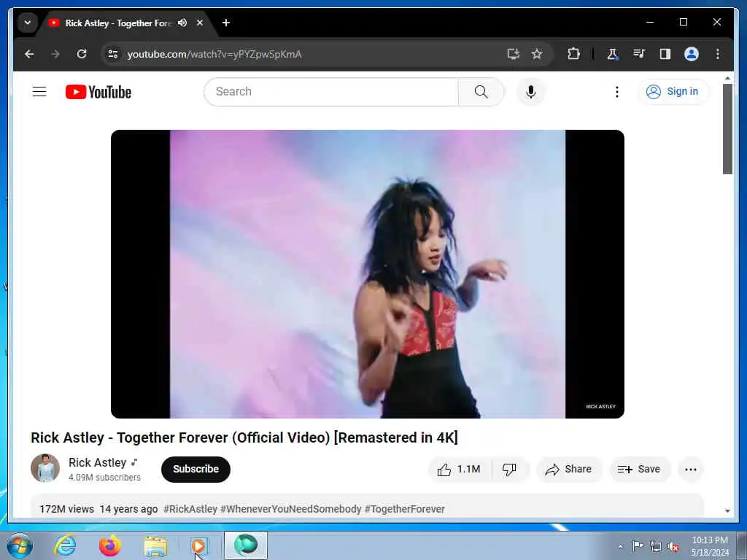The image size is (747, 560).
Task: Open the muted volume tray icon
Action: coord(673,546)
